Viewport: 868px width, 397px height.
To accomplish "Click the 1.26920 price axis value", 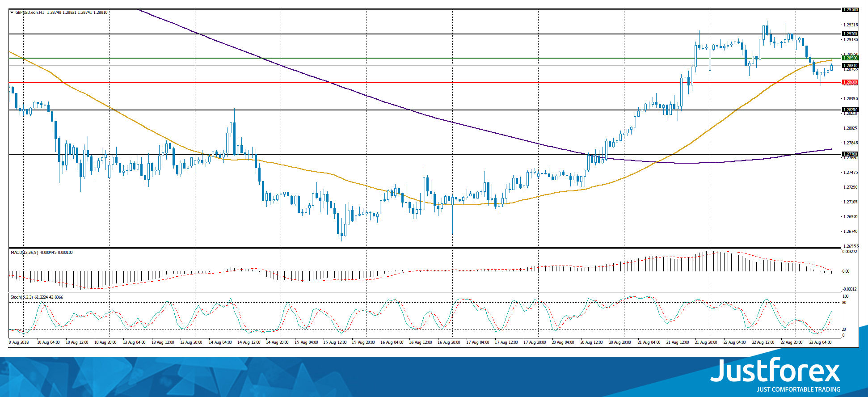I will tap(850, 217).
